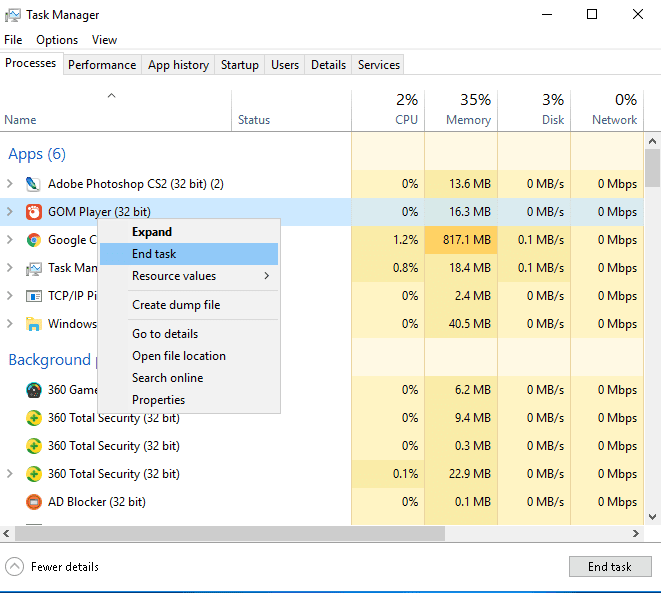The image size is (661, 593).
Task: Click the AD Blocker process icon
Action: click(33, 502)
